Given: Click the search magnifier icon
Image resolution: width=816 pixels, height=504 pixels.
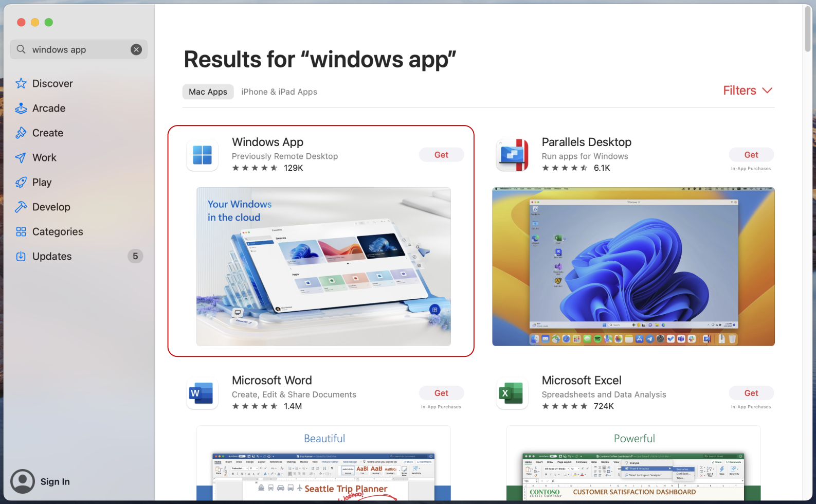Looking at the screenshot, I should (21, 49).
